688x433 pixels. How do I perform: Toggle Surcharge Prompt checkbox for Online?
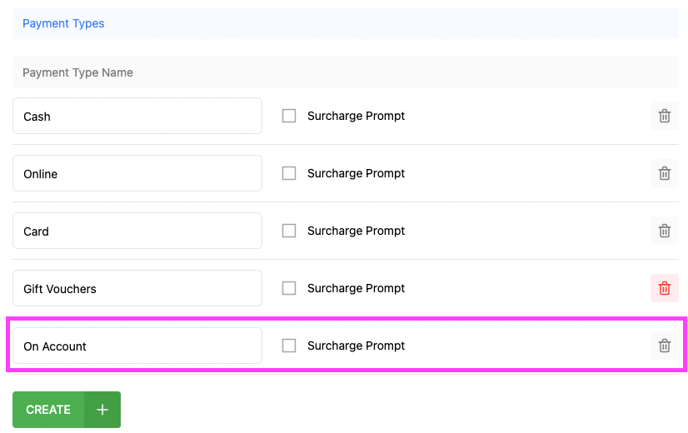[289, 173]
